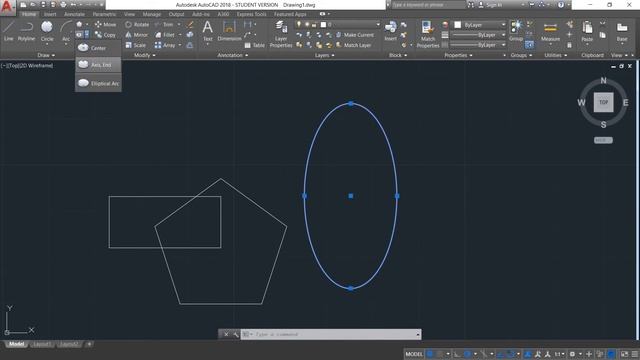
Task: Click the Erase tool icon
Action: (x=190, y=24)
